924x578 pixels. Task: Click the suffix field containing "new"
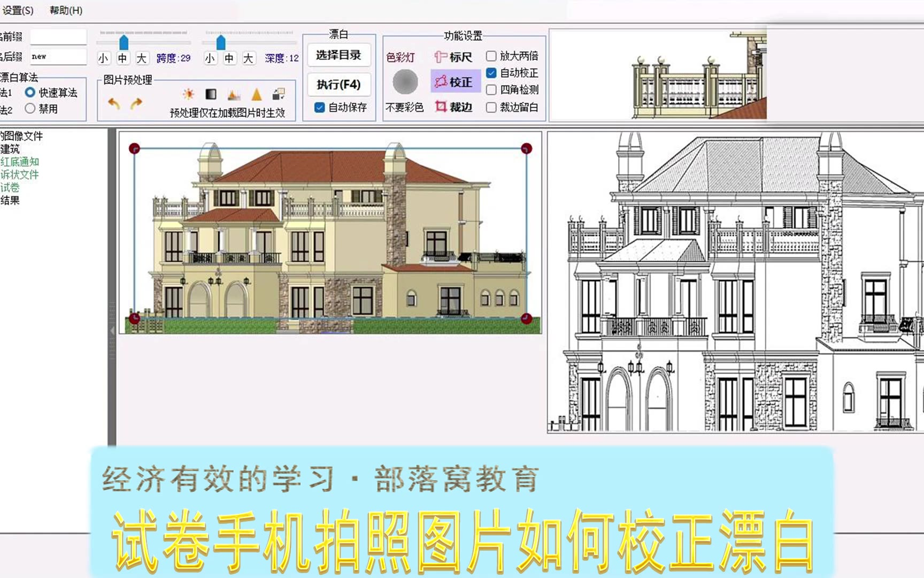(58, 57)
